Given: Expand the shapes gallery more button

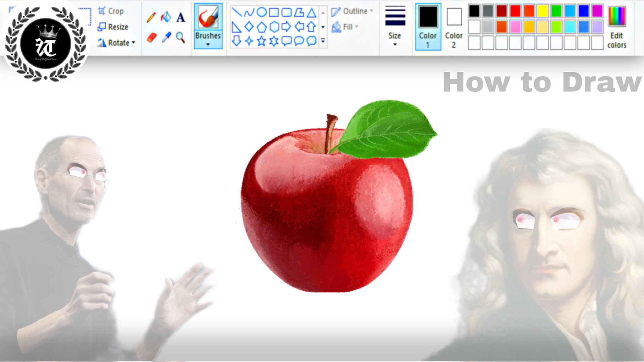Looking at the screenshot, I should click(323, 41).
